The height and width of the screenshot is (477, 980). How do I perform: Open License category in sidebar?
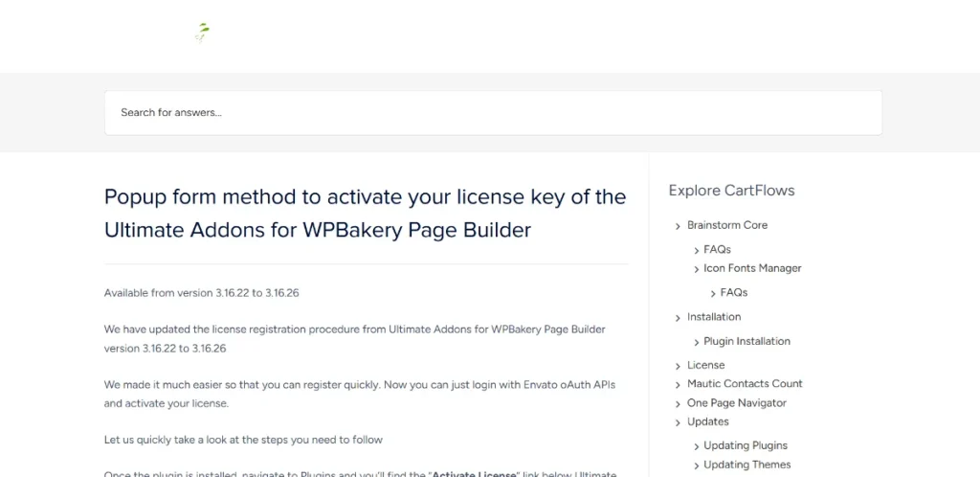[705, 365]
